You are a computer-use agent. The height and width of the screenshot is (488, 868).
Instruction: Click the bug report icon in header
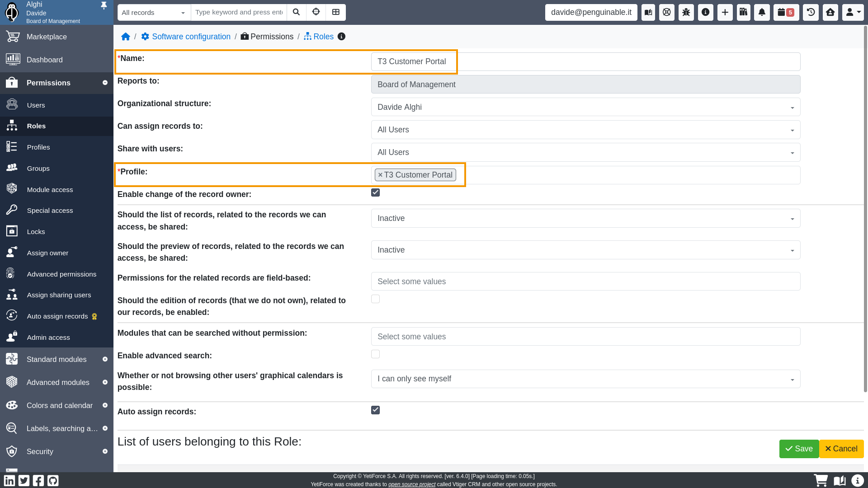686,12
